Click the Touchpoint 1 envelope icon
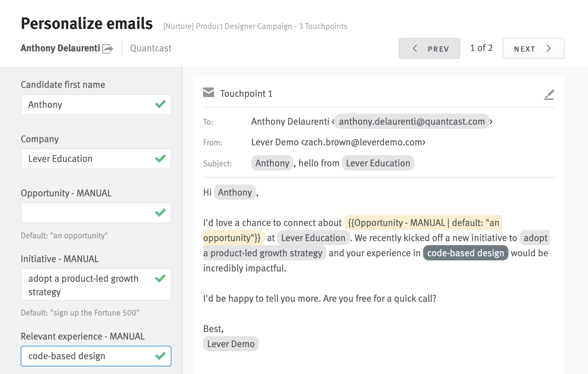 pos(209,92)
